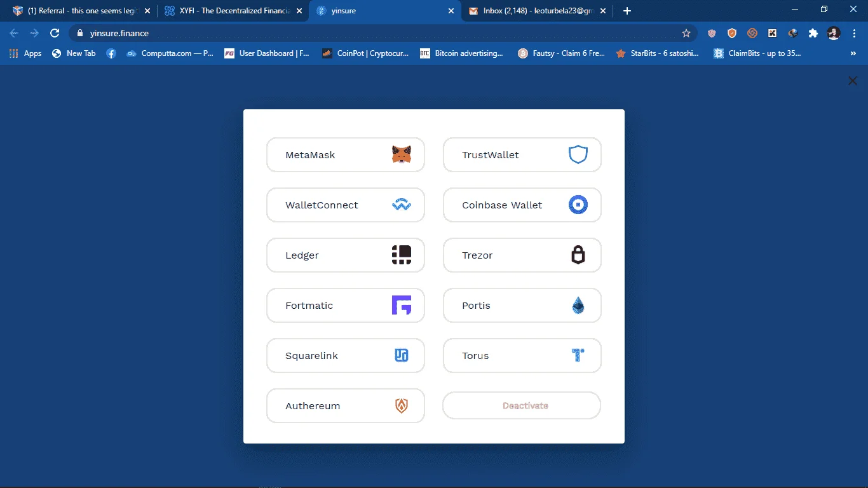This screenshot has width=868, height=488.
Task: Connect using the Ledger hardware wallet
Action: point(346,255)
